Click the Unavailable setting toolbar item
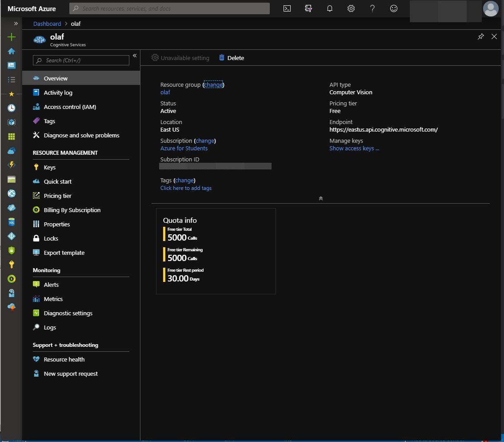 180,58
